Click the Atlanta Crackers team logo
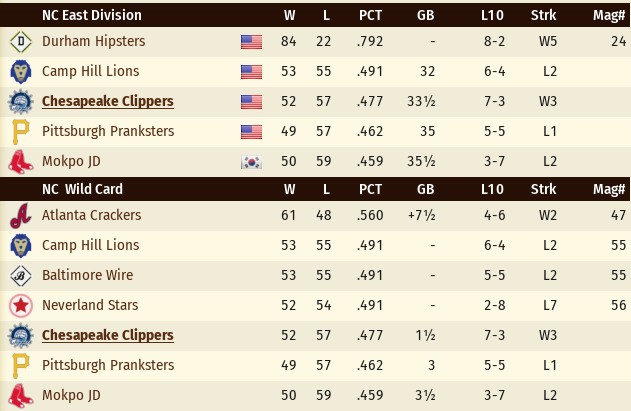Viewport: 631px width, 411px height. (20, 215)
